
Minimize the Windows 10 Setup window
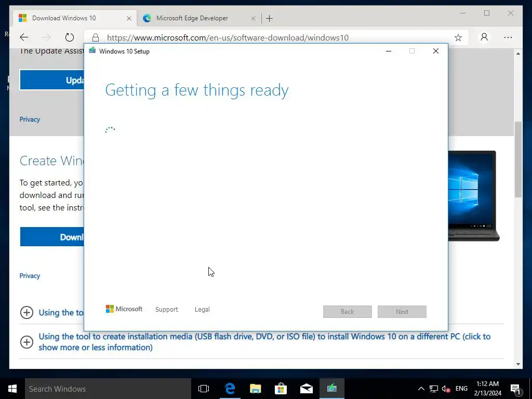(x=389, y=51)
